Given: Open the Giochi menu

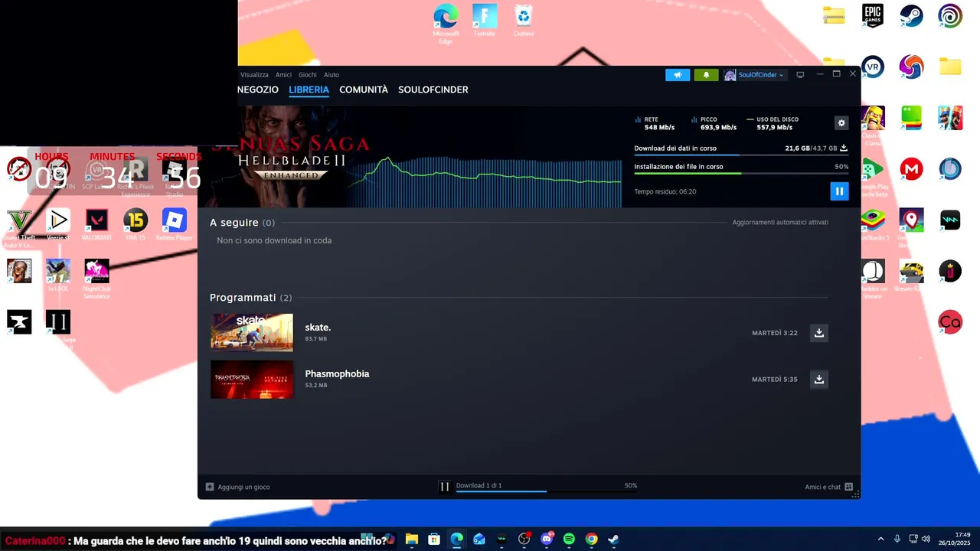Looking at the screenshot, I should [308, 75].
